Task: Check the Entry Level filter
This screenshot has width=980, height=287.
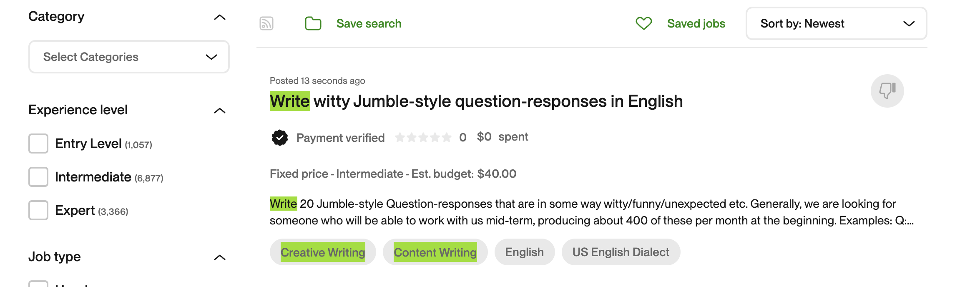Action: coord(38,143)
